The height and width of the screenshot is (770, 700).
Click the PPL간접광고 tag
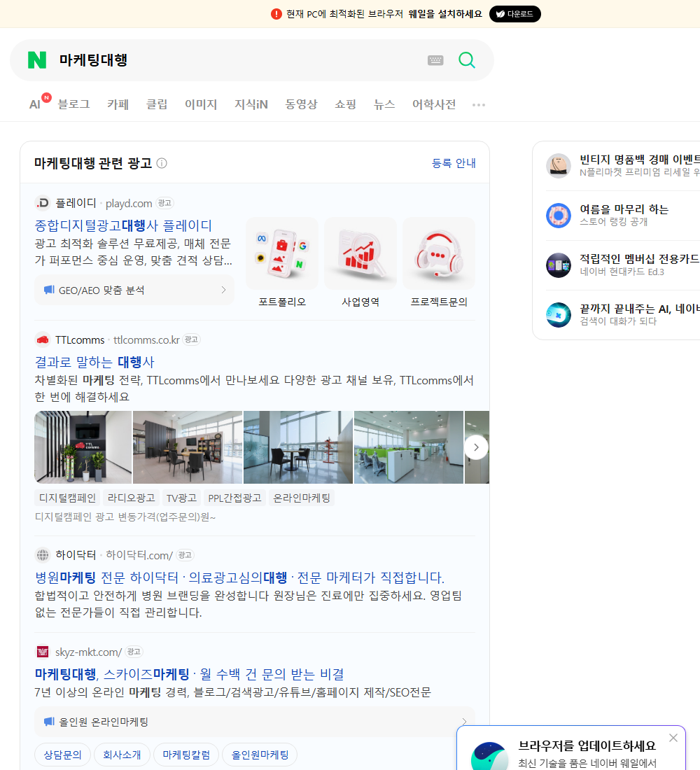coord(234,498)
